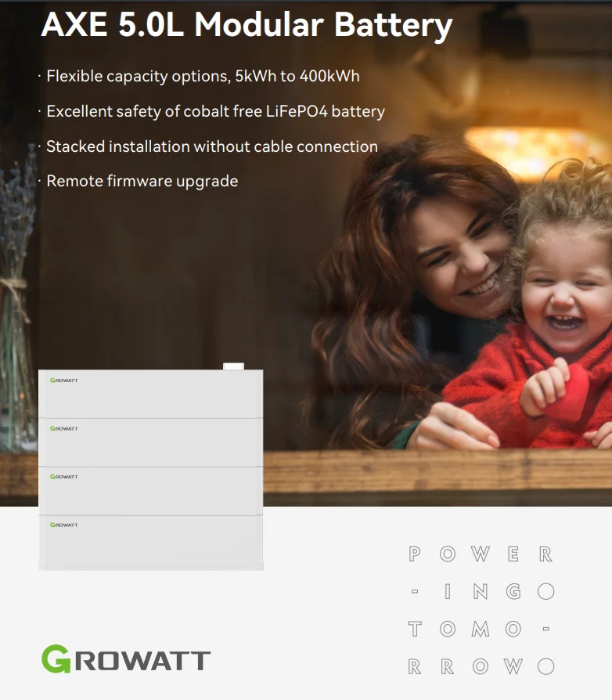The width and height of the screenshot is (612, 700).
Task: Click the white connector on top of battery
Action: [x=233, y=366]
